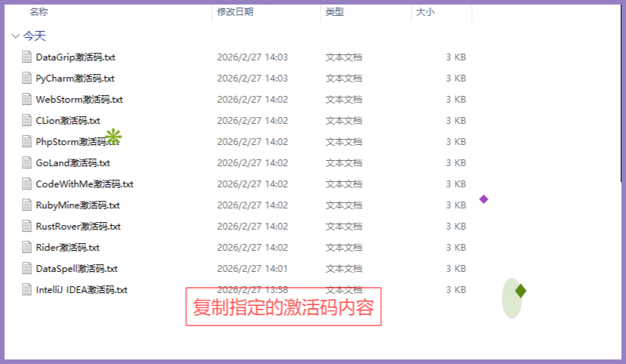Click the PyCharm激活码.txt file icon

coord(26,79)
